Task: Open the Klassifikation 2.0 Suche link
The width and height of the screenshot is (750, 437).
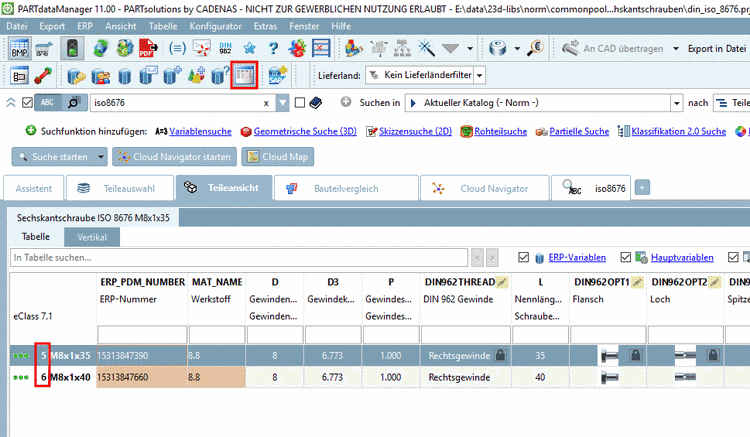Action: pos(678,131)
